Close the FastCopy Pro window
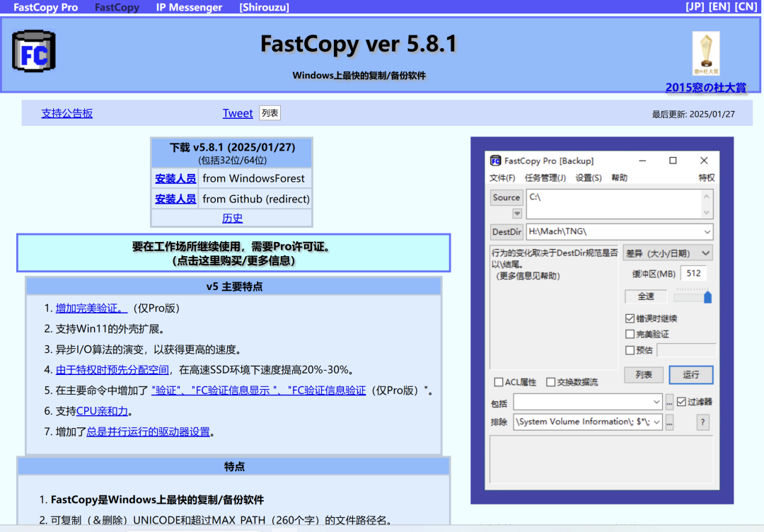Viewport: 764px width, 532px height. 704,161
